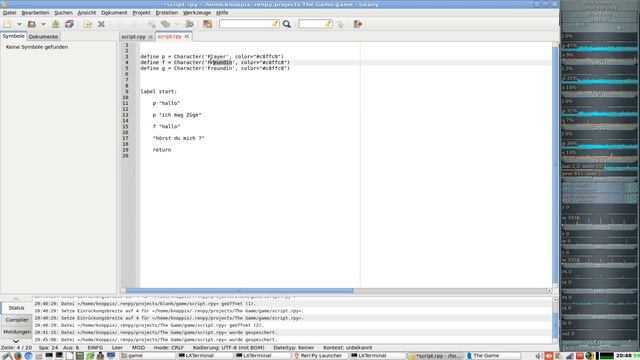
Task: Open Chromium browser icon in taskbar
Action: click(28, 356)
